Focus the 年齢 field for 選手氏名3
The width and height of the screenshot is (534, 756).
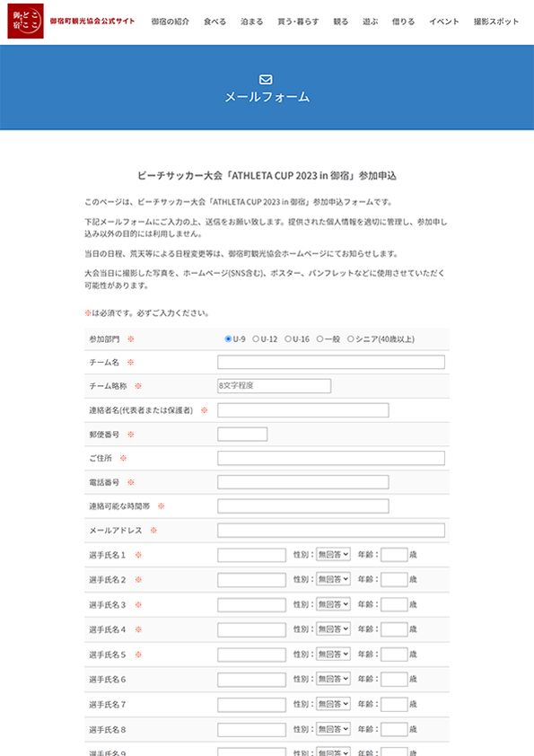pyautogui.click(x=394, y=604)
